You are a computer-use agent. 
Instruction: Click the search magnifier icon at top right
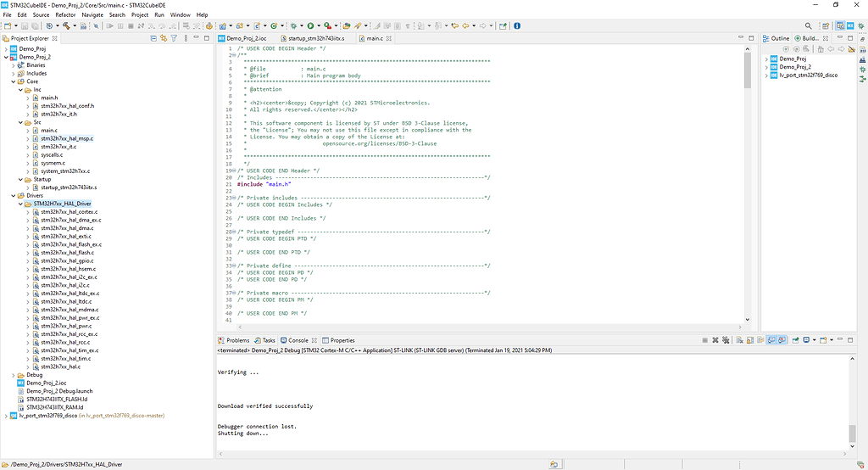(x=807, y=25)
